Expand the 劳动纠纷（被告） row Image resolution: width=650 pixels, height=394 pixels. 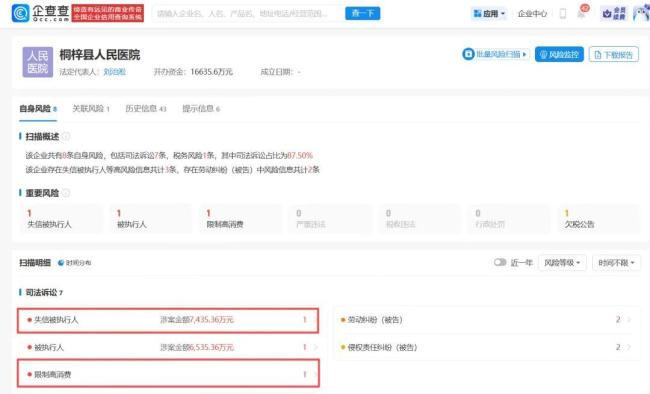[x=487, y=320]
